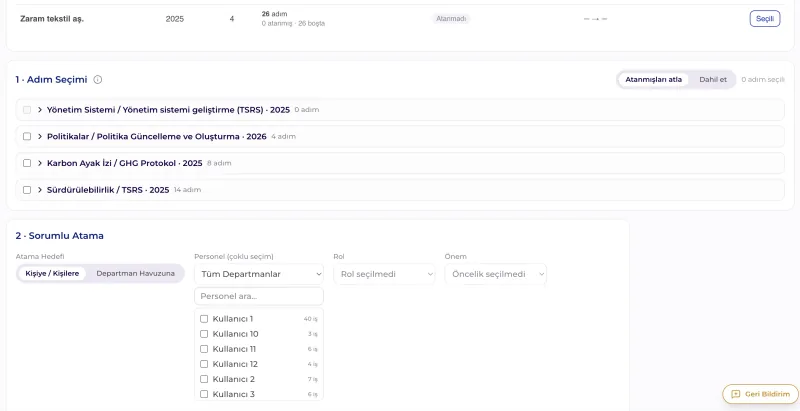Check the Kullanıcı 1 checkbox
Viewport: 800px width, 411px height.
pos(204,319)
